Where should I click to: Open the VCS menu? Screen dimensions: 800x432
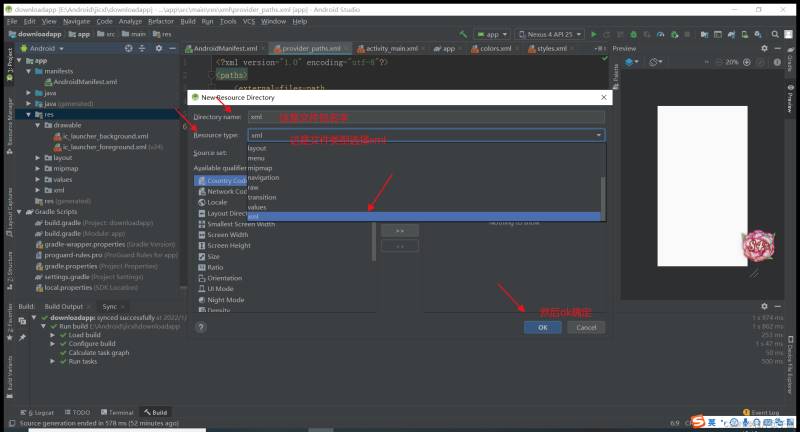[x=248, y=21]
